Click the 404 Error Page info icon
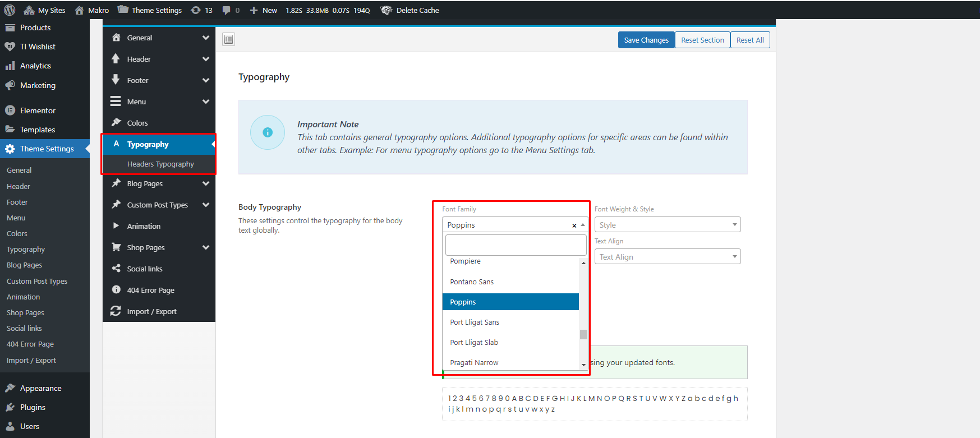This screenshot has height=438, width=980. (x=116, y=290)
